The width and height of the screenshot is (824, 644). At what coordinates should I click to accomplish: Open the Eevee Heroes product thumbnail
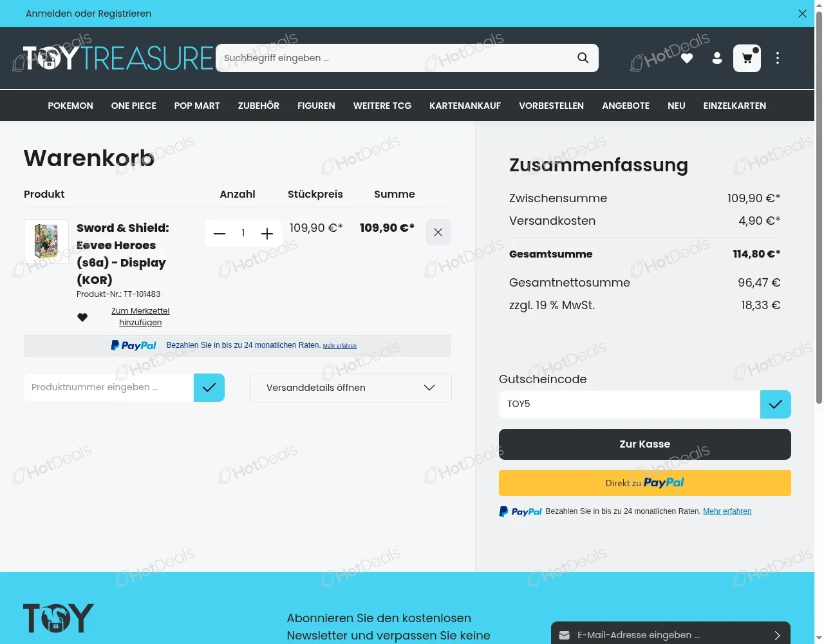46,241
